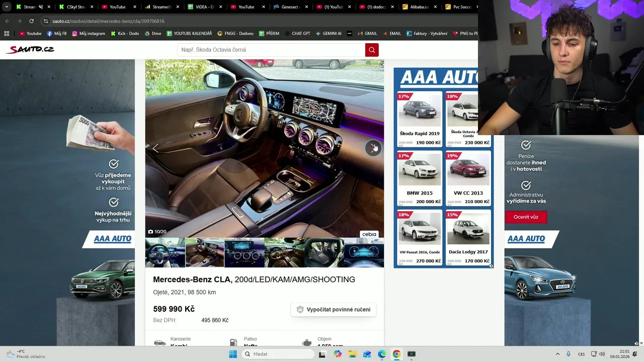Open the GEMINI AI bookmark
644x362 pixels.
tap(329, 34)
